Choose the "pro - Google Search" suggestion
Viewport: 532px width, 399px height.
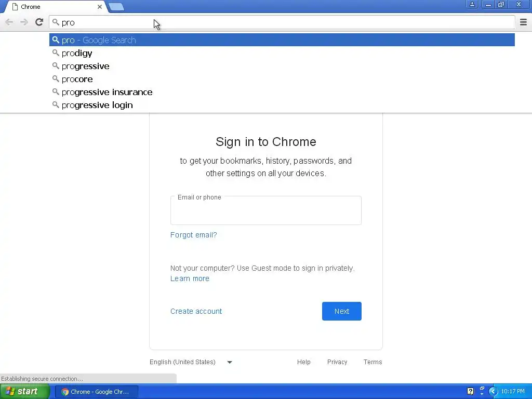tap(282, 40)
